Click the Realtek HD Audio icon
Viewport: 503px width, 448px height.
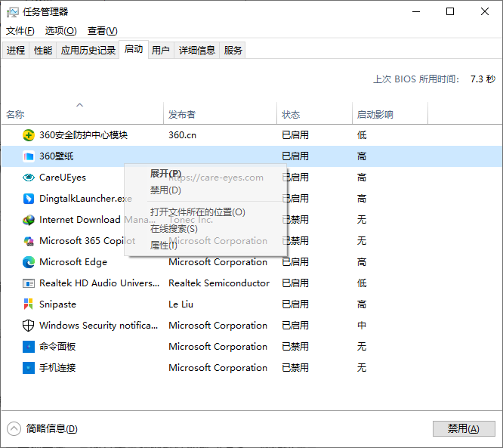point(29,283)
